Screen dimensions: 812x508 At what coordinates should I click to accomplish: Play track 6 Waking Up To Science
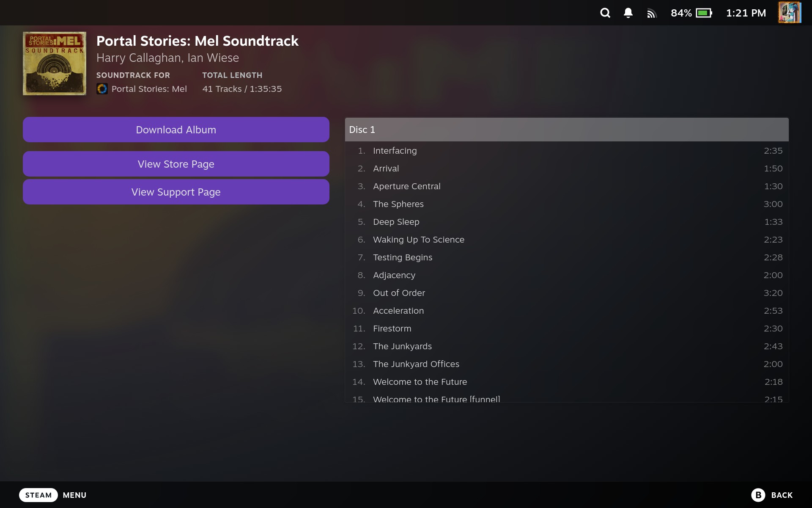pyautogui.click(x=567, y=240)
